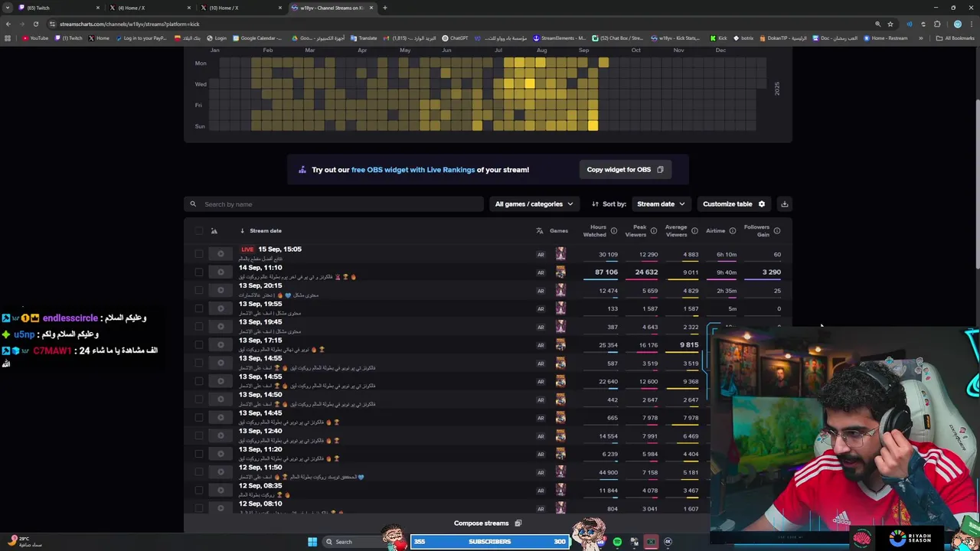Play thumbnail of 15 Sep, 15:05 live stream
Viewport: 980px width, 551px height.
pyautogui.click(x=220, y=254)
